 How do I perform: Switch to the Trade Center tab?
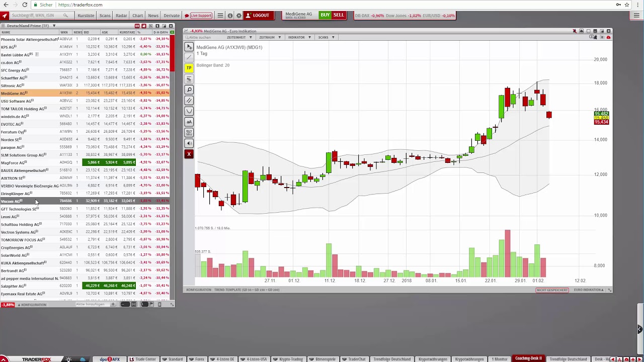(143, 359)
